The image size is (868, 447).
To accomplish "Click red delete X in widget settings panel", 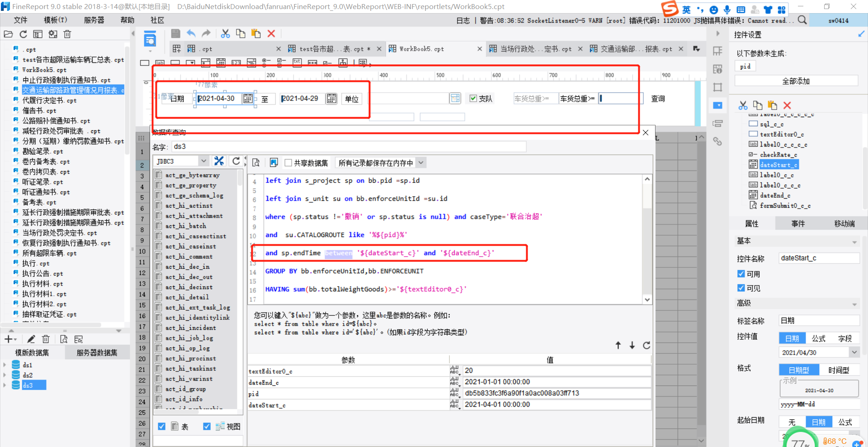I will (x=787, y=105).
